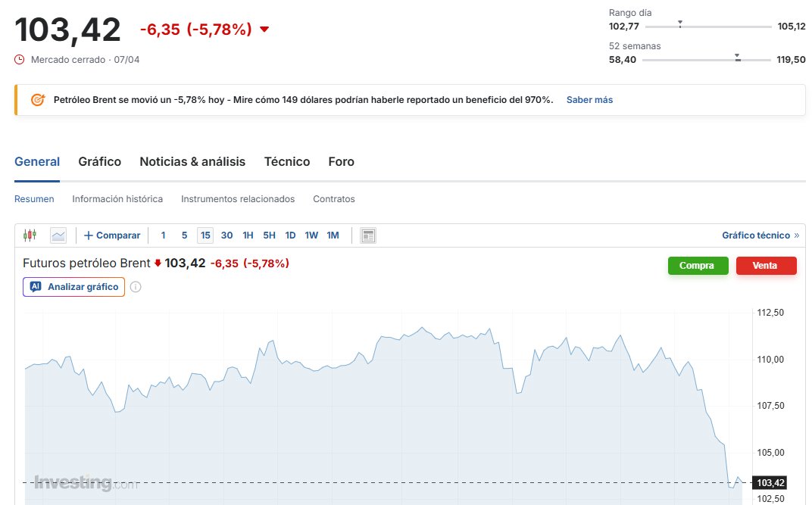Click the -6,35 (-5,78%) change text
This screenshot has height=505, width=812.
click(x=195, y=30)
